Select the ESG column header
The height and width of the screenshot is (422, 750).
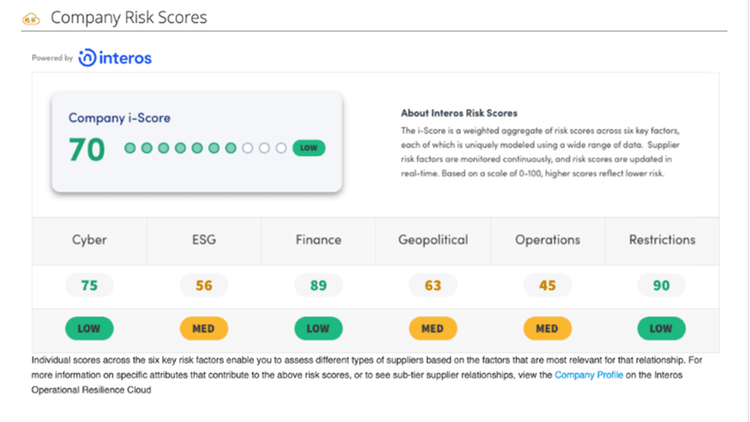pos(204,240)
